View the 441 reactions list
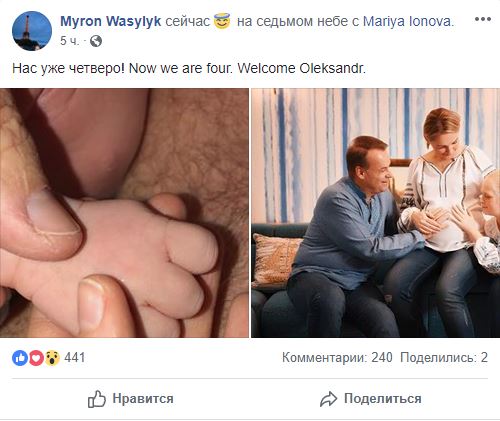500x421 pixels. pos(75,358)
